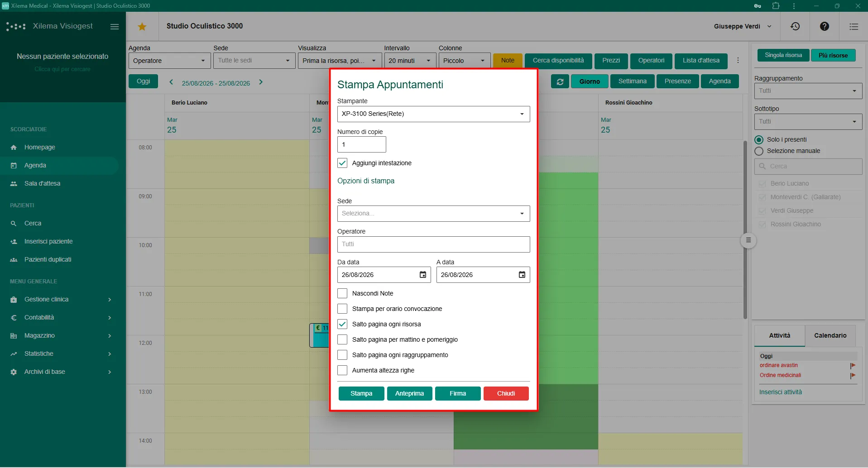
Task: Click the Anteprima button
Action: pos(409,394)
